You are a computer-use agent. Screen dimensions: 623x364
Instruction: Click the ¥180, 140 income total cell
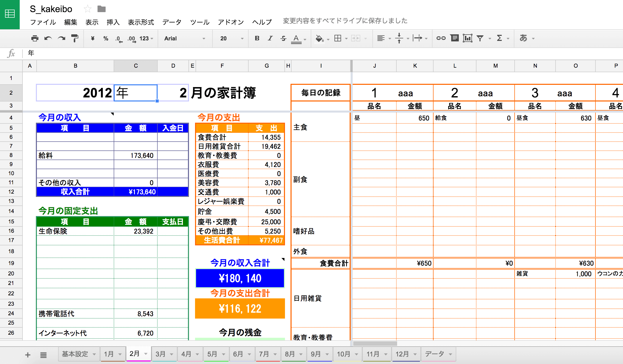click(240, 278)
